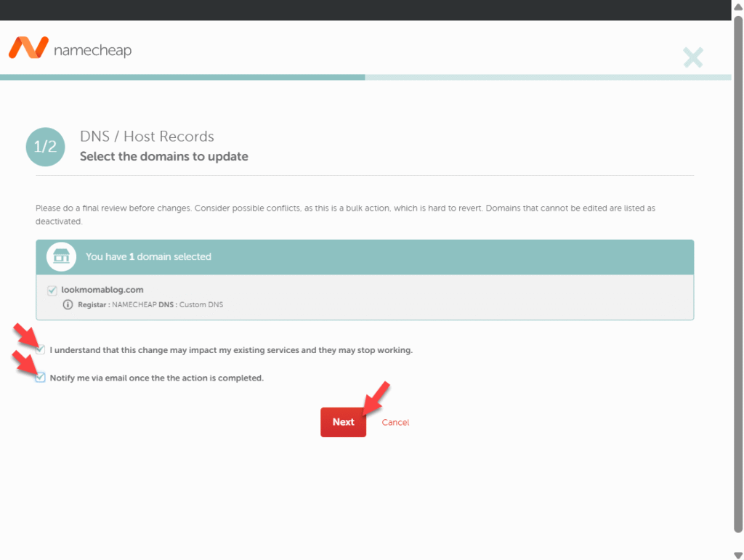Screen dimensions: 744x560
Task: Toggle the 'Notify me via email' checkbox
Action: pyautogui.click(x=41, y=378)
